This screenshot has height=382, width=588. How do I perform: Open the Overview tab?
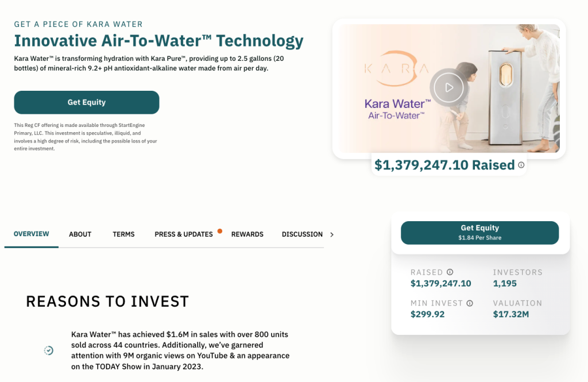(x=32, y=234)
